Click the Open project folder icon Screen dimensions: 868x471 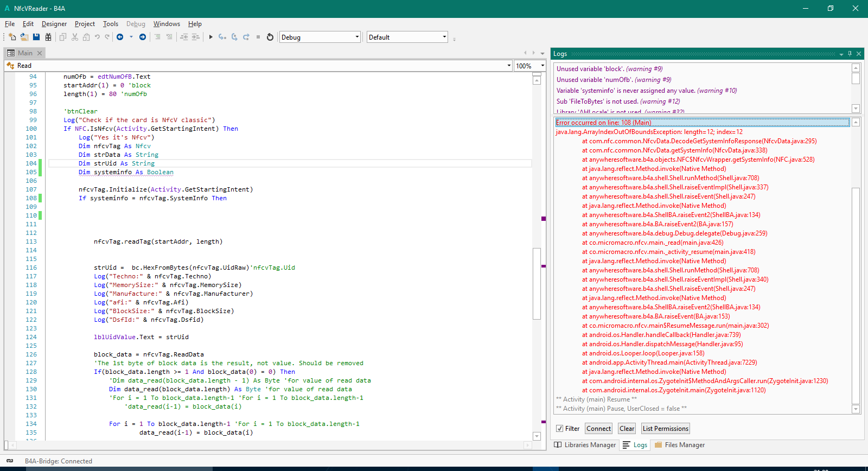[x=24, y=37]
